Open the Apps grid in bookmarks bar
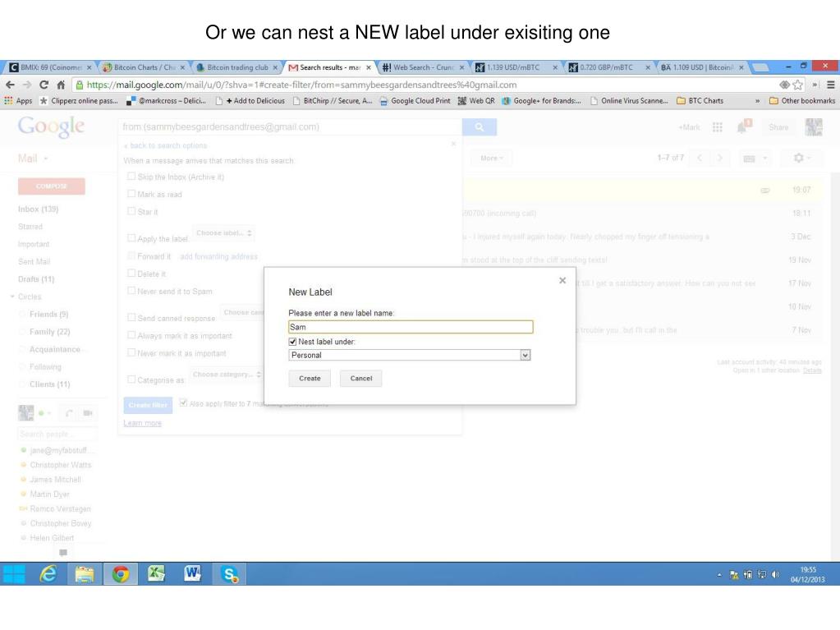Viewport: 840px width, 630px height. click(x=18, y=101)
